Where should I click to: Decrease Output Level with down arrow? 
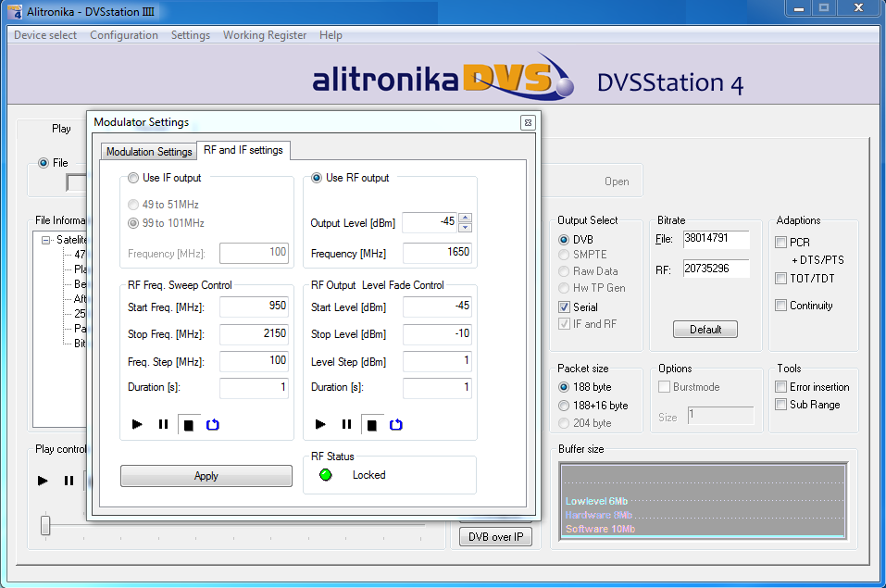pyautogui.click(x=465, y=227)
